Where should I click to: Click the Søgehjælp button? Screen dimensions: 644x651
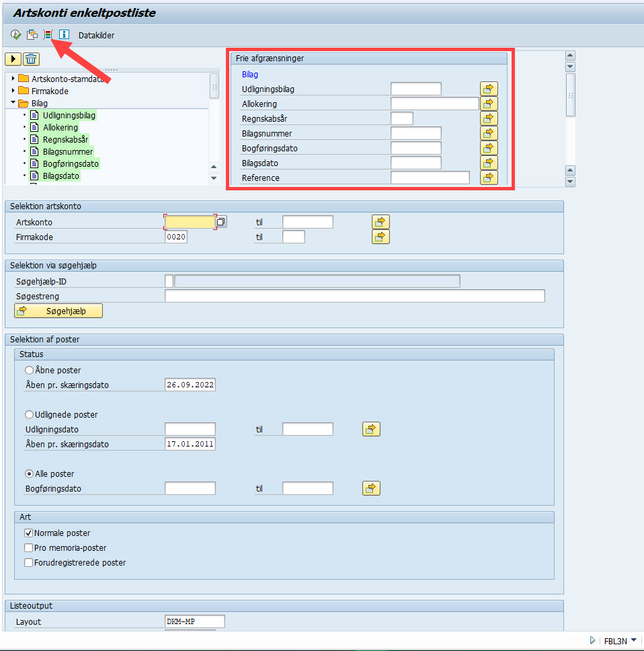pos(58,310)
